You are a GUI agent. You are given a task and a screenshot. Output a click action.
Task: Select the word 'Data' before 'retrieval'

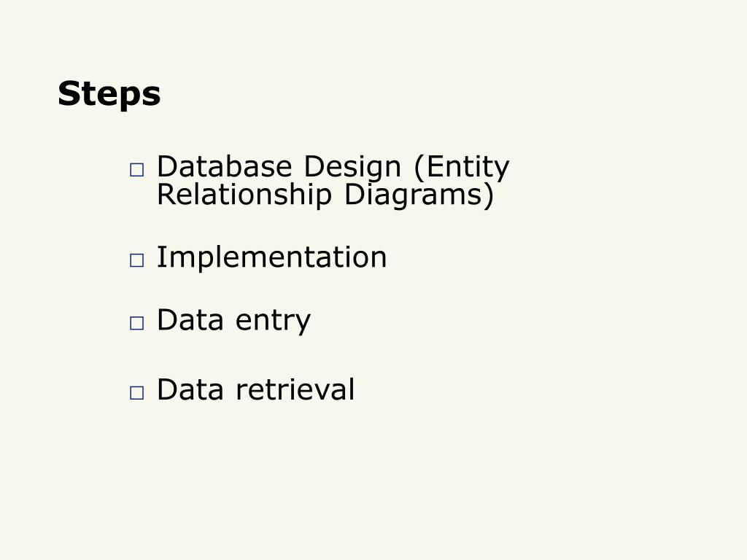190,389
